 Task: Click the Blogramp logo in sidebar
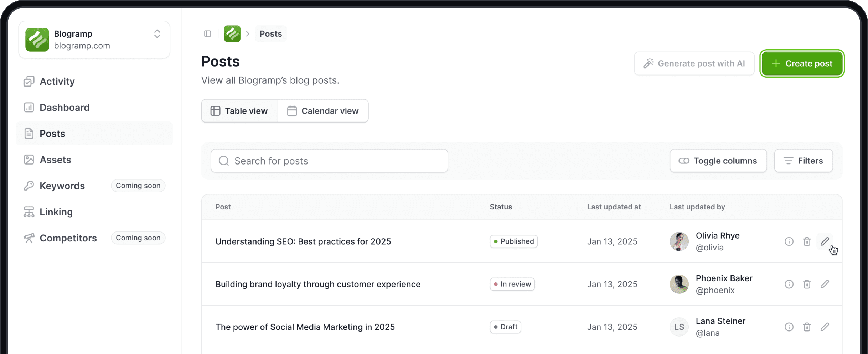click(37, 40)
